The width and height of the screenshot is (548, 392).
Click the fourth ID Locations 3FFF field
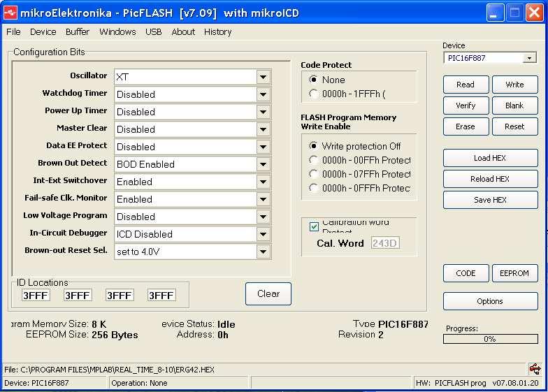pyautogui.click(x=161, y=296)
